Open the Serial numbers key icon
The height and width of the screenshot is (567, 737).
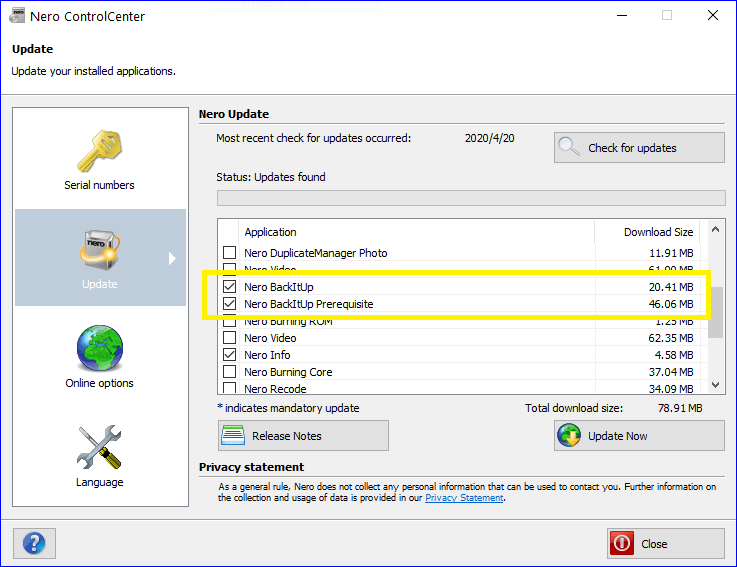[x=100, y=150]
